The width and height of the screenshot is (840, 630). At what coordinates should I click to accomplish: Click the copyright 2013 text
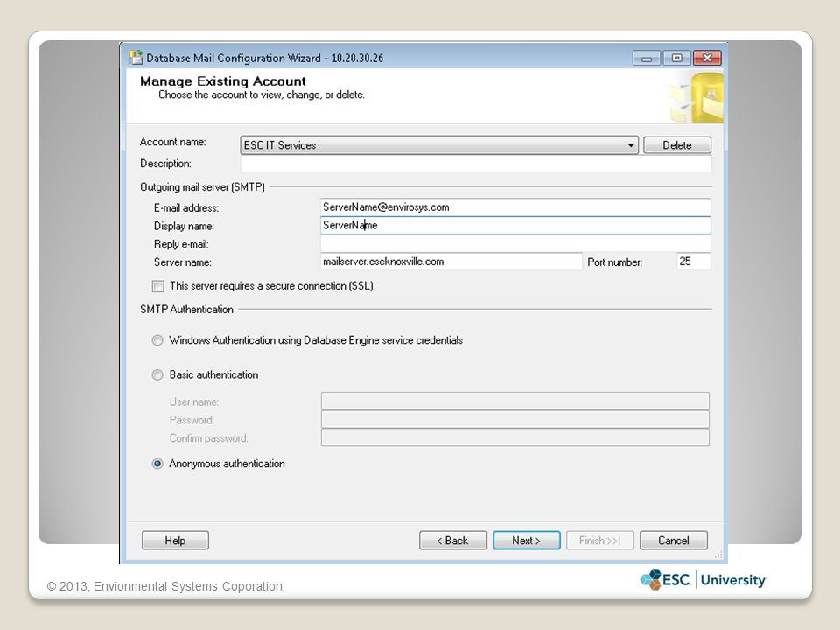point(164,586)
